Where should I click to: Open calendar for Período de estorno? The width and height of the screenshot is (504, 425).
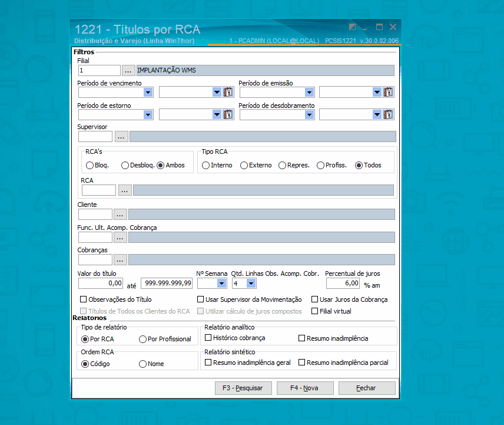point(228,114)
